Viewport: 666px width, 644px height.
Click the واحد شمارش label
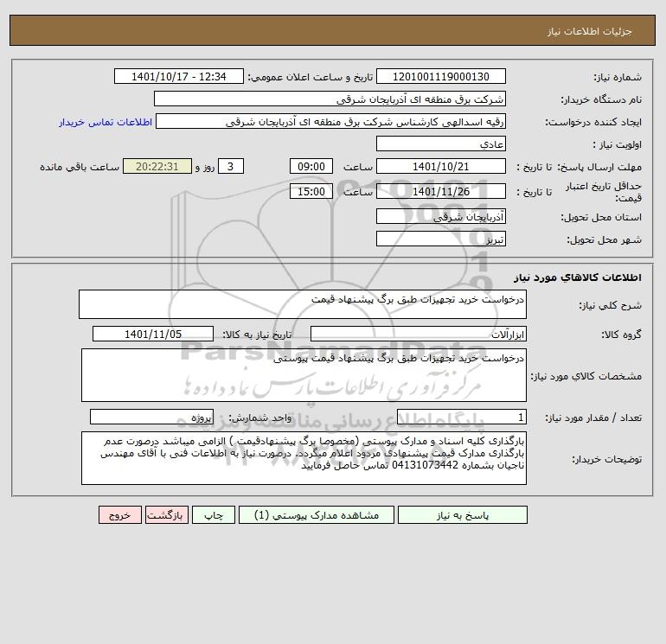(260, 418)
